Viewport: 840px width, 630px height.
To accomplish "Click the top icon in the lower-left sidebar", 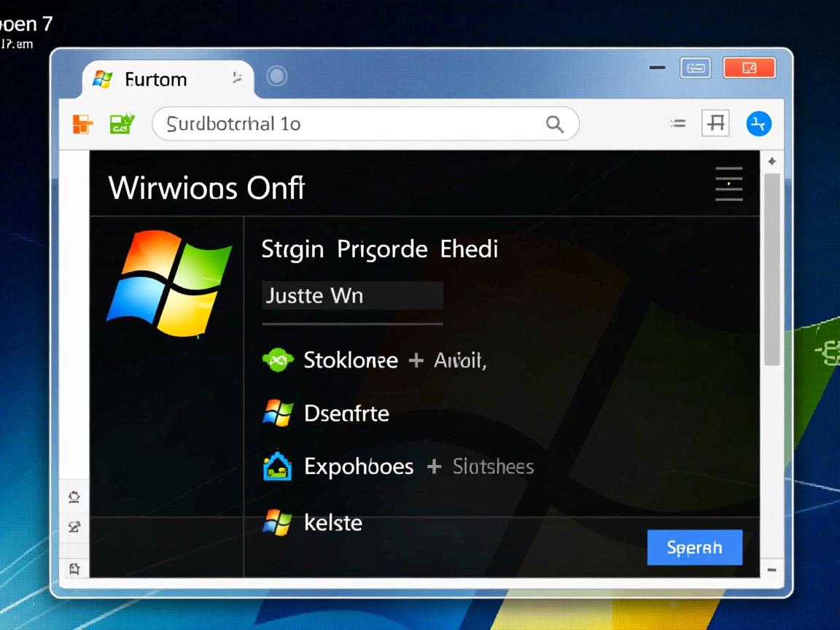I will click(74, 497).
